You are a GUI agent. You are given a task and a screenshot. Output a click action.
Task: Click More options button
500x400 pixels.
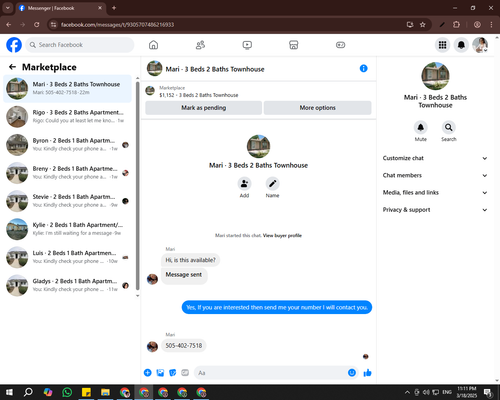317,108
